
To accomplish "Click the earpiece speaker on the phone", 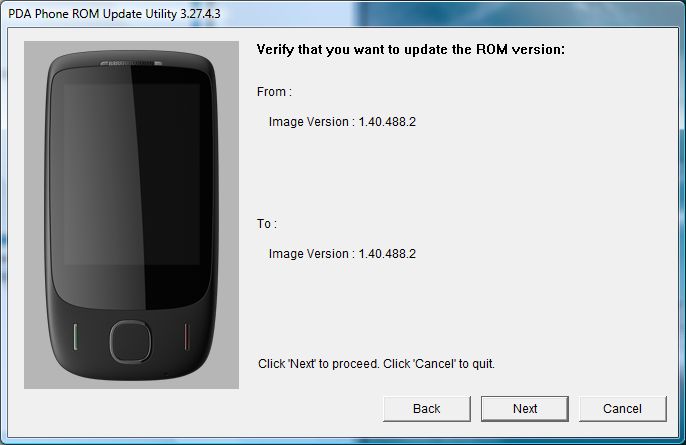I will coord(131,64).
